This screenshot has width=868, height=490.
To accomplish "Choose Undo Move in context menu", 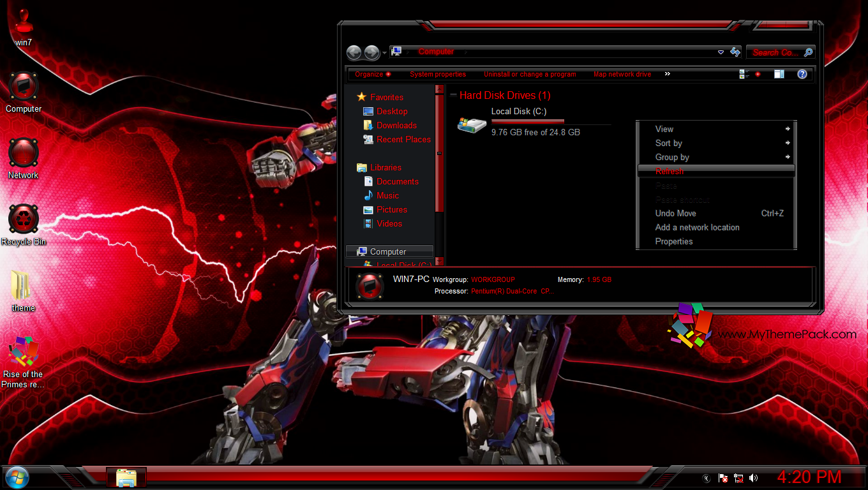I will click(x=716, y=213).
